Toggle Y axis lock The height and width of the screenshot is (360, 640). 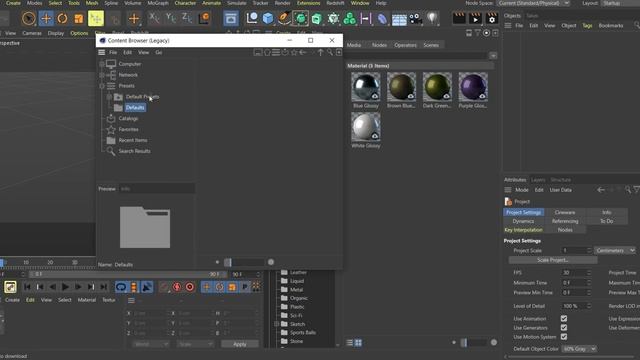pyautogui.click(x=171, y=18)
